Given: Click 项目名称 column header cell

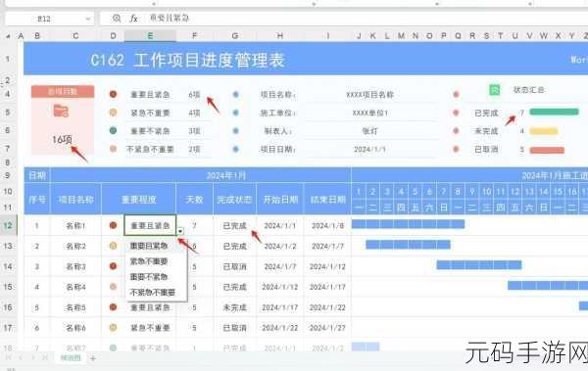Looking at the screenshot, I should (x=75, y=199).
